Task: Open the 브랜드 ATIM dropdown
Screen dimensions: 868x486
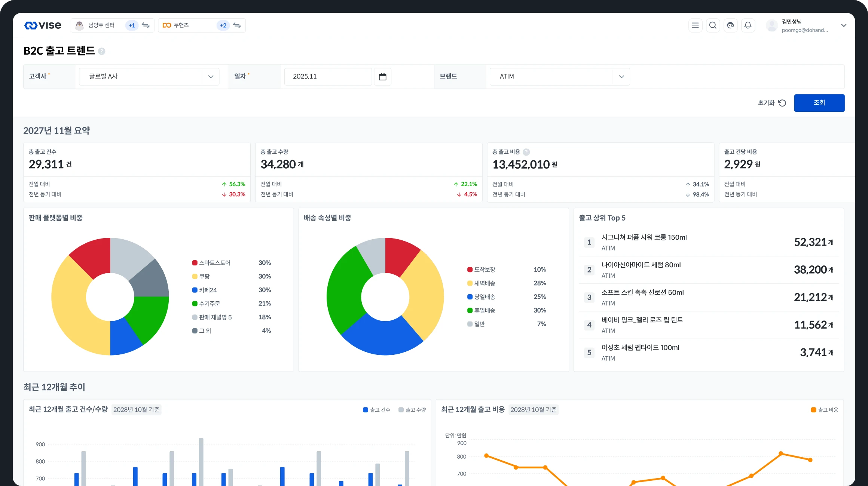Action: pos(560,77)
